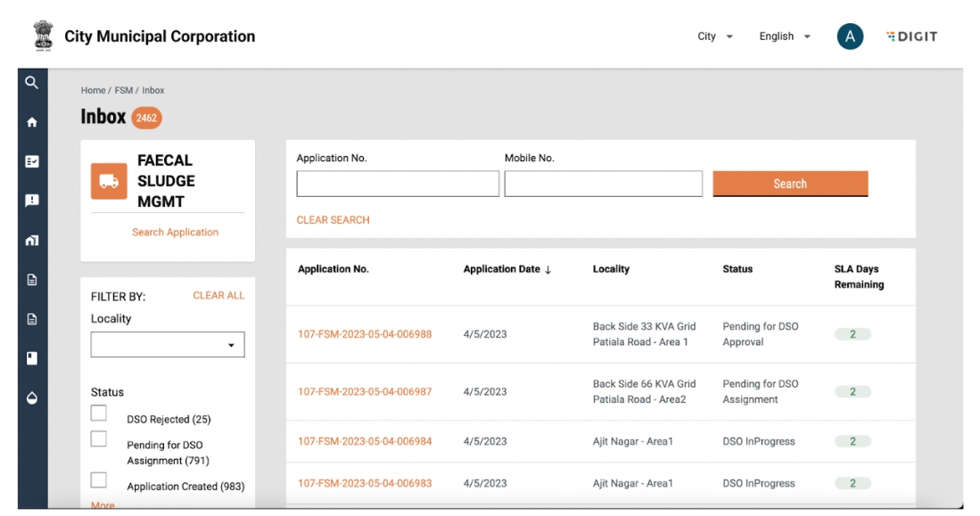
Task: Open the book icon in sidebar
Action: click(x=32, y=358)
